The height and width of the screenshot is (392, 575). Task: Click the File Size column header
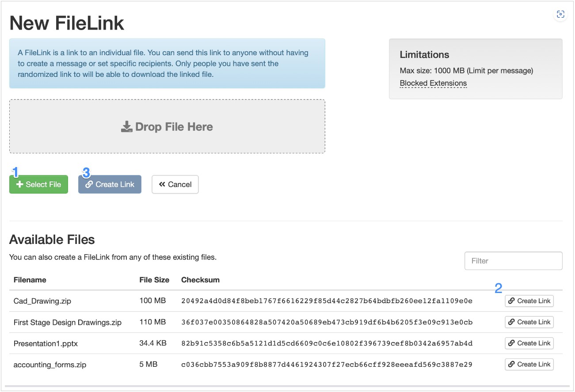tap(154, 280)
